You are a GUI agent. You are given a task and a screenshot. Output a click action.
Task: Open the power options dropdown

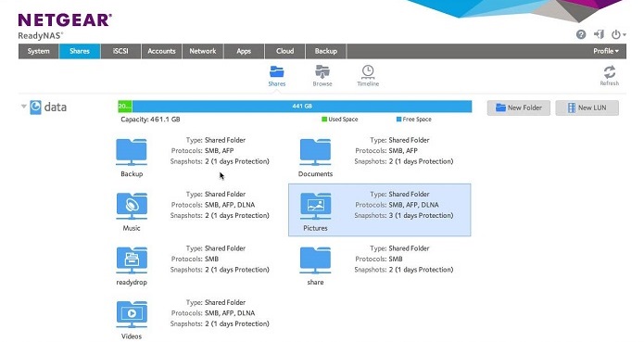point(618,34)
